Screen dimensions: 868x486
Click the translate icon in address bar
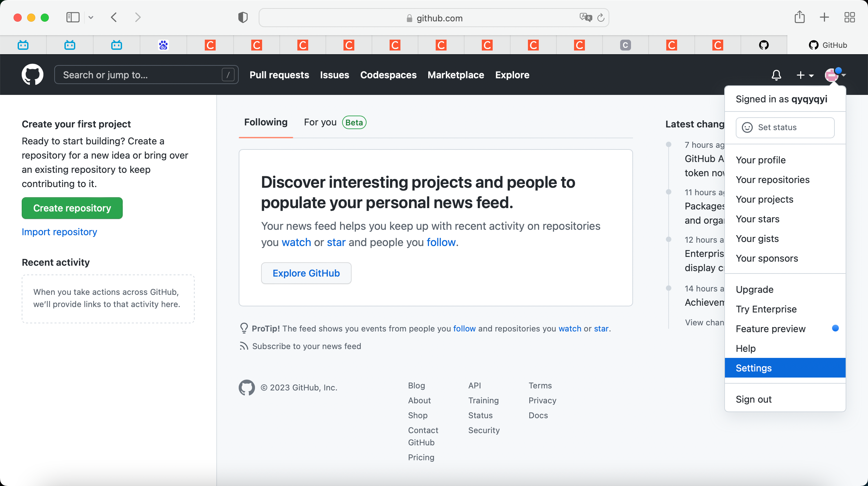pos(586,17)
